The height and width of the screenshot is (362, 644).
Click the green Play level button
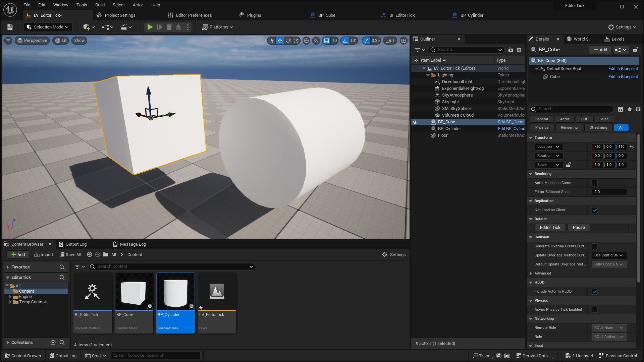pyautogui.click(x=150, y=27)
